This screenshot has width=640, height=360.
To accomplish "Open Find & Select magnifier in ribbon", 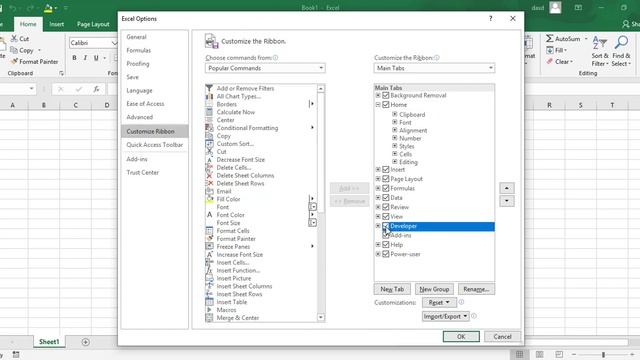I will point(622,42).
